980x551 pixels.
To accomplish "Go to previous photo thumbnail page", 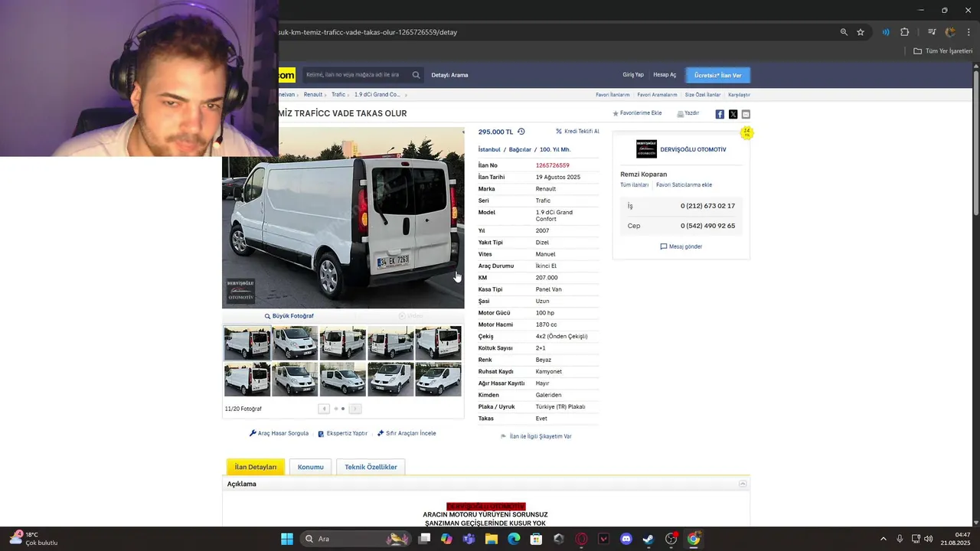I will tap(324, 409).
